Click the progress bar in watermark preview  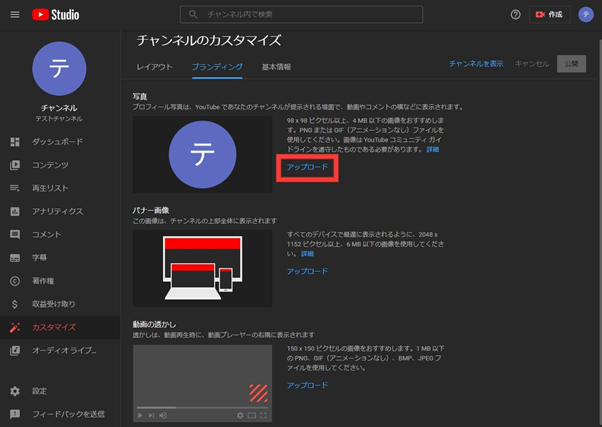(202, 407)
